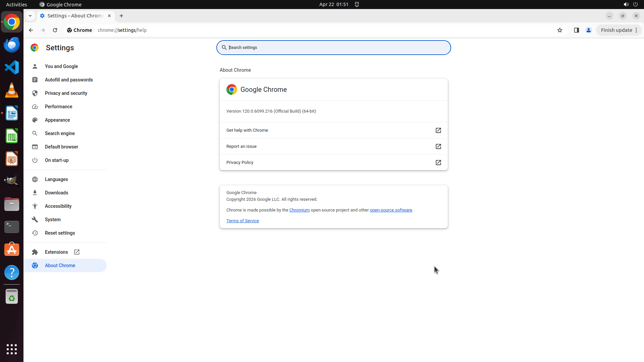The image size is (644, 362).
Task: Click the Privacy Policy external link icon
Action: 438,163
